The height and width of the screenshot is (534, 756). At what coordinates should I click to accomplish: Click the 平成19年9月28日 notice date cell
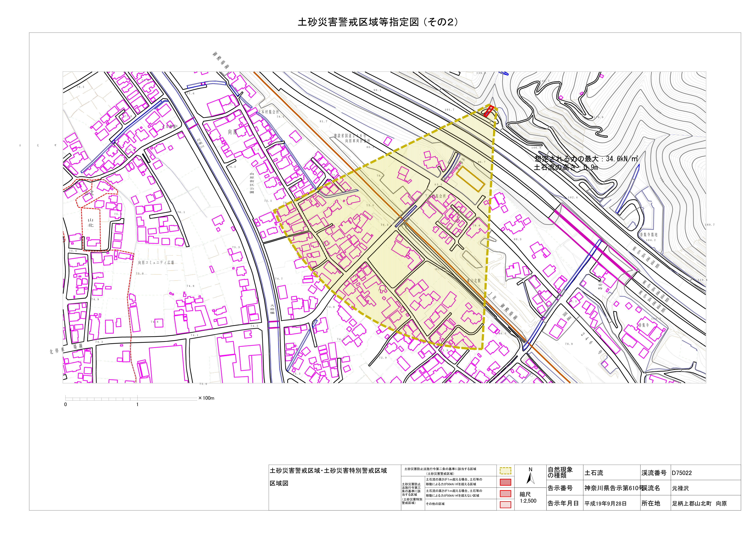[605, 503]
